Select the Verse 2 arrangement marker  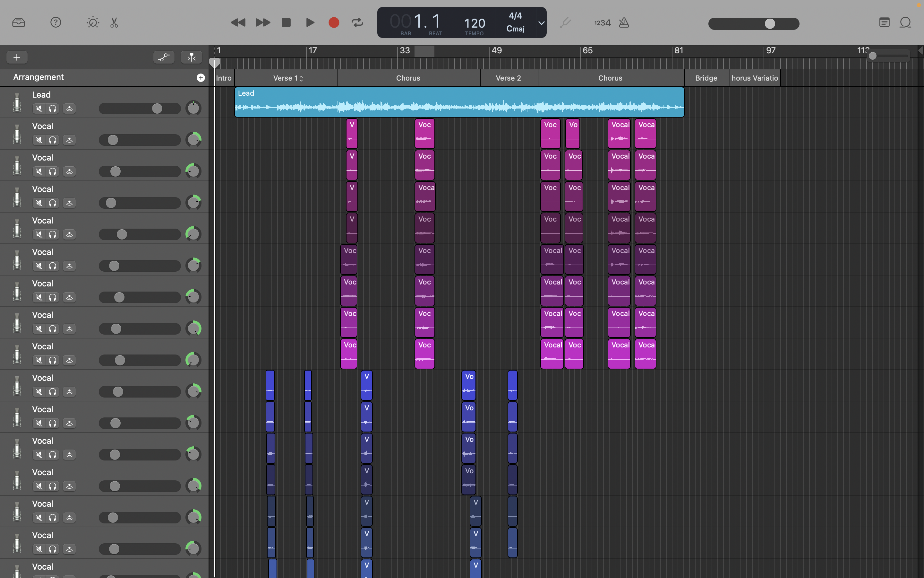pos(509,78)
